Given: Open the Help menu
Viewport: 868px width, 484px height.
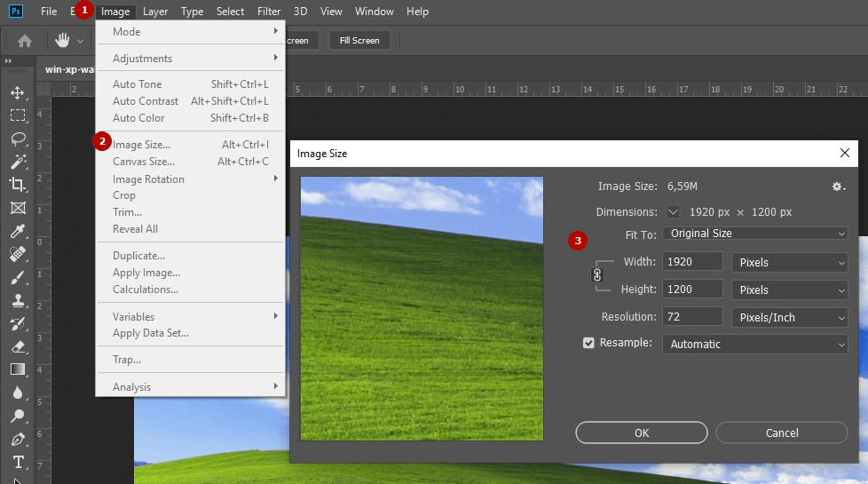Looking at the screenshot, I should [417, 11].
